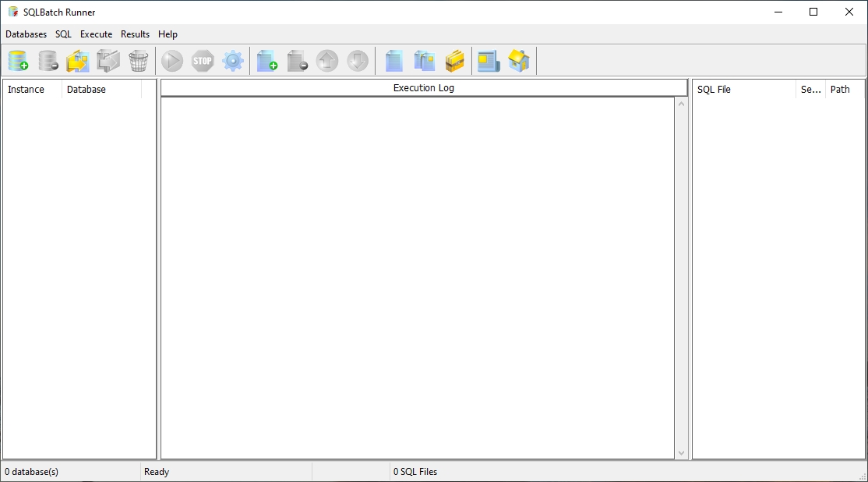Open the Execute menu
The width and height of the screenshot is (868, 482).
tap(96, 34)
